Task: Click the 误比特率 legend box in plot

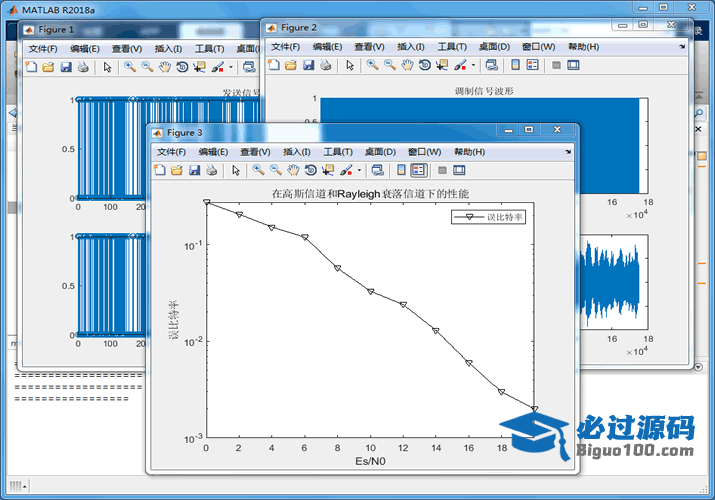Action: click(488, 217)
